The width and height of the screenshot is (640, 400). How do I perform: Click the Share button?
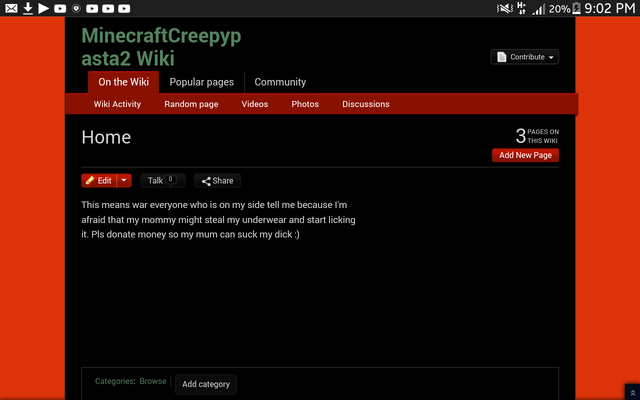coord(218,180)
